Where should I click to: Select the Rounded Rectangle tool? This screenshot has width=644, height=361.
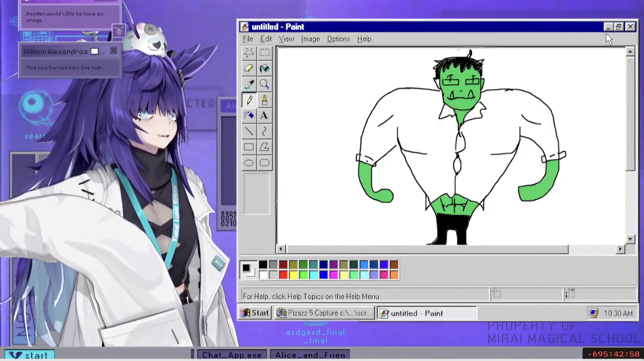[x=264, y=163]
